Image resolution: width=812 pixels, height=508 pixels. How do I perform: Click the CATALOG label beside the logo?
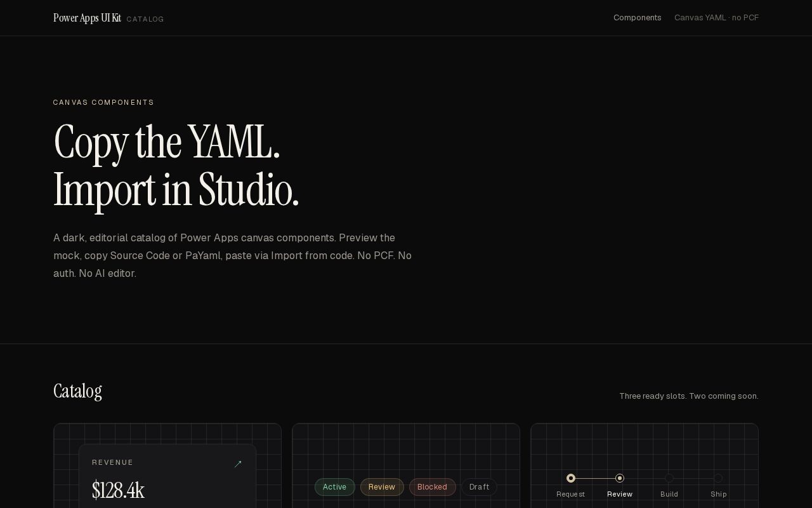145,19
